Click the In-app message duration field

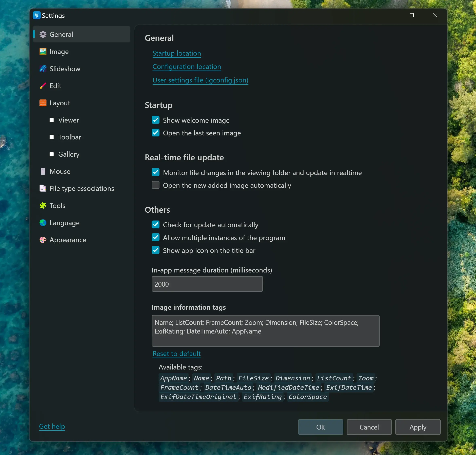tap(207, 284)
